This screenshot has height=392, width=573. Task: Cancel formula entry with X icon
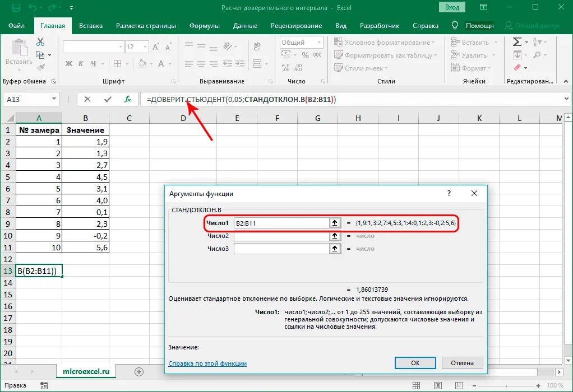pyautogui.click(x=87, y=99)
